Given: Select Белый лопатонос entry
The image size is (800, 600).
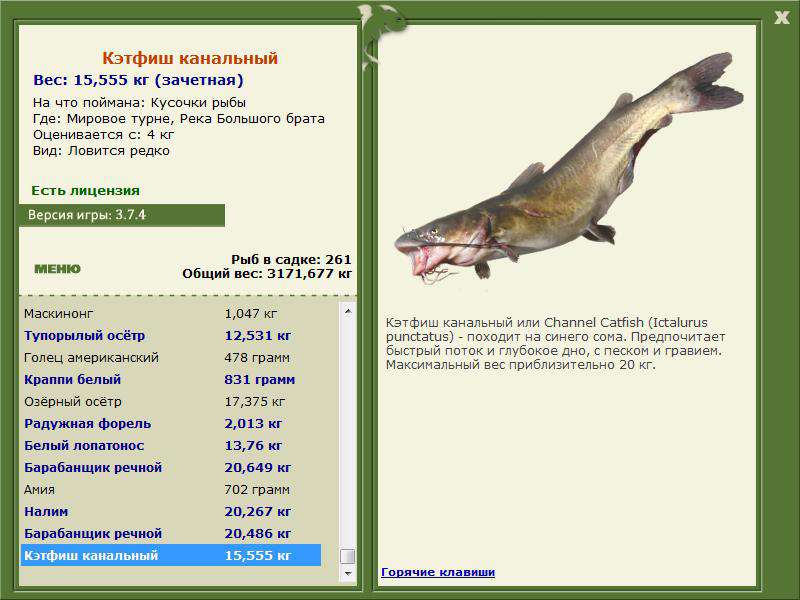Looking at the screenshot, I should pos(171,445).
